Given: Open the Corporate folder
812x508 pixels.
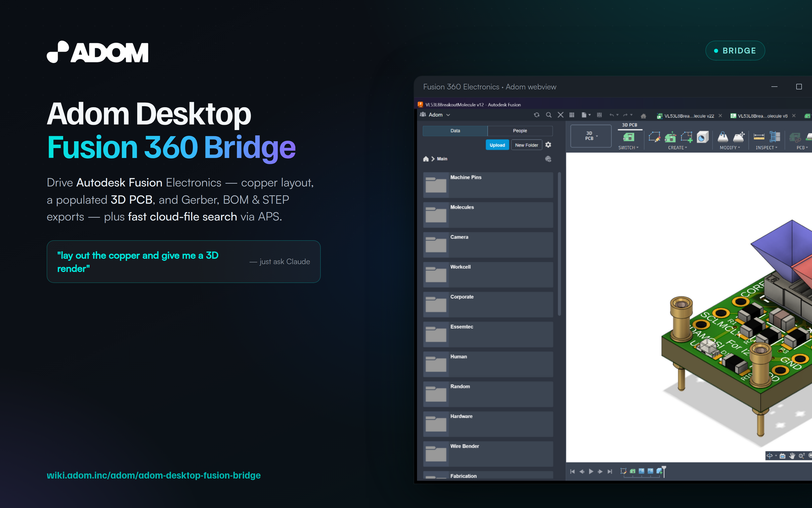Looking at the screenshot, I should 488,304.
